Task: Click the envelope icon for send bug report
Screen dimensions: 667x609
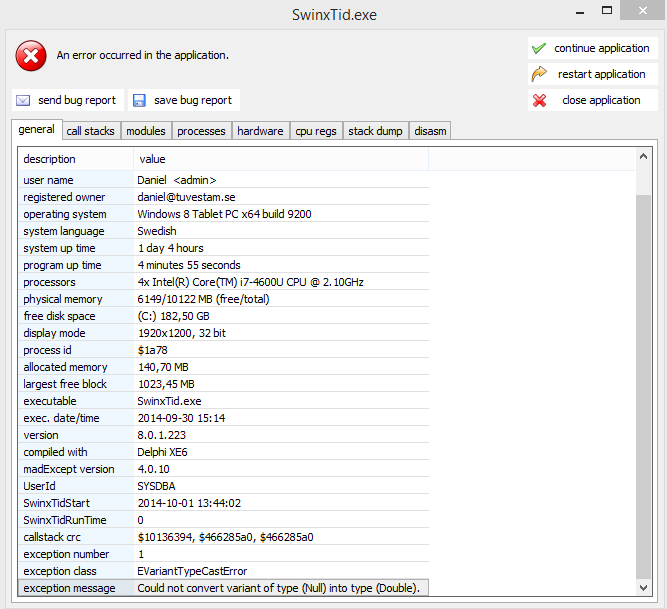Action: point(23,101)
